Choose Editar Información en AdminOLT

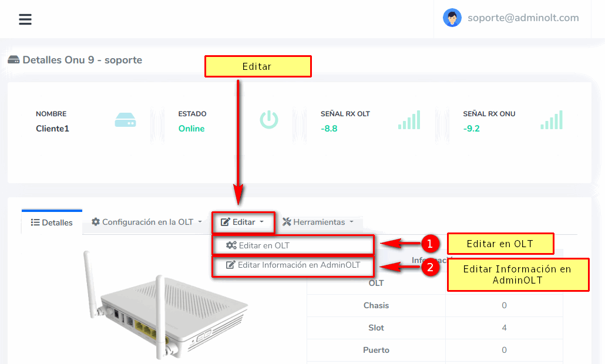click(298, 265)
